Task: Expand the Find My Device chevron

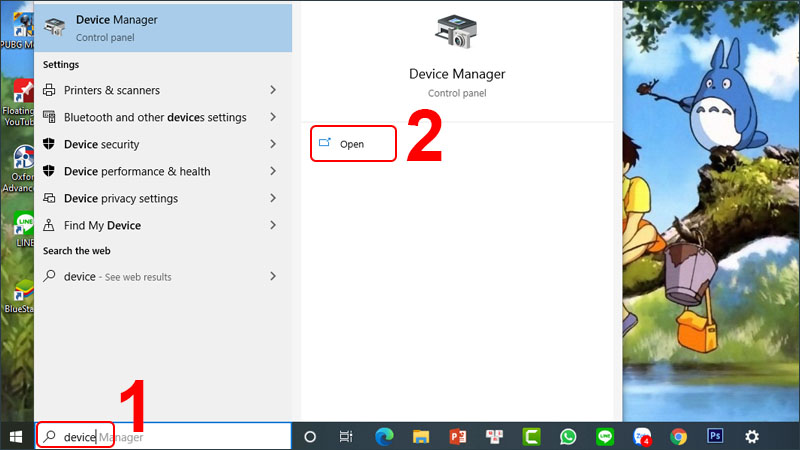Action: coord(273,226)
